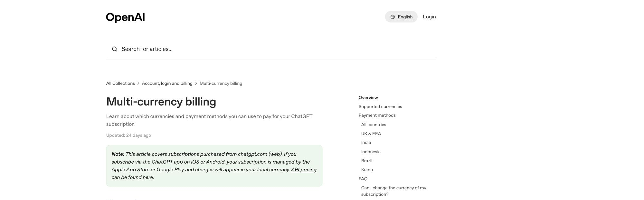Select Indonesia in the table of contents

coord(371,152)
